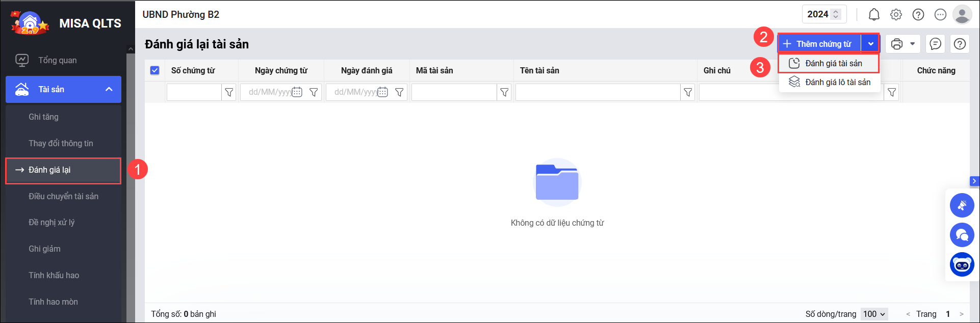Click the Tên tài sản filter input field
The height and width of the screenshot is (323, 980).
tap(598, 92)
